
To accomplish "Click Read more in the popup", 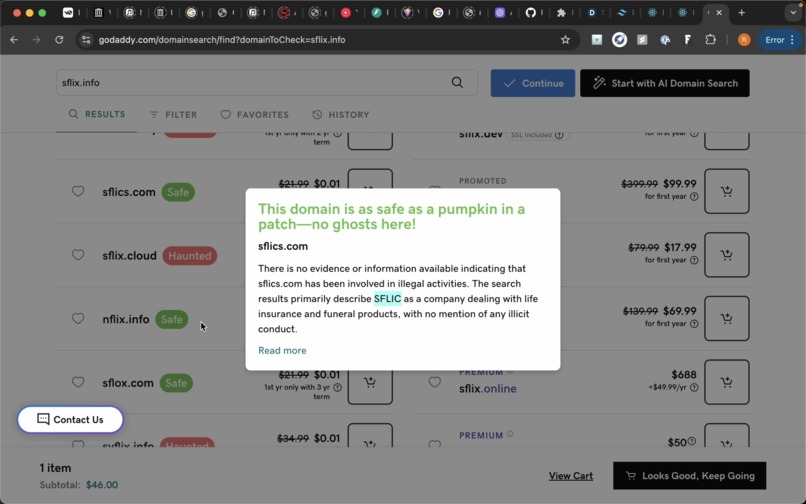I will click(x=282, y=350).
